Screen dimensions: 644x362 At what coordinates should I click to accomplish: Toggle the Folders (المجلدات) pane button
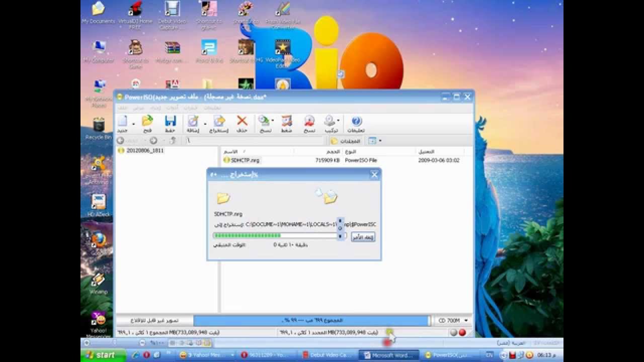(346, 141)
